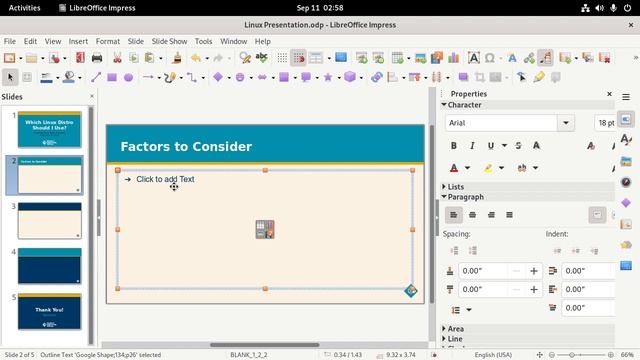Insert Fontwork text icon
Screen dimensions: 640x360
click(512, 58)
